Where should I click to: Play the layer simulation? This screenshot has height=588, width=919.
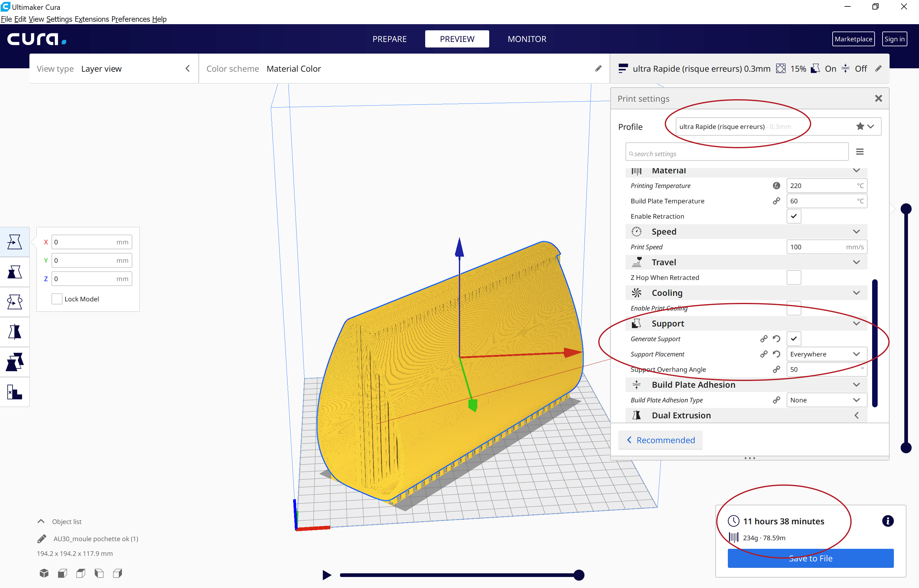coord(327,575)
